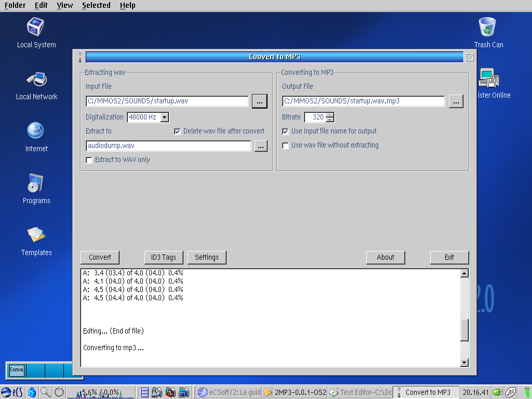Viewport: 532px width, 399px height.
Task: Open the ID3 Tags dialog
Action: 164,257
